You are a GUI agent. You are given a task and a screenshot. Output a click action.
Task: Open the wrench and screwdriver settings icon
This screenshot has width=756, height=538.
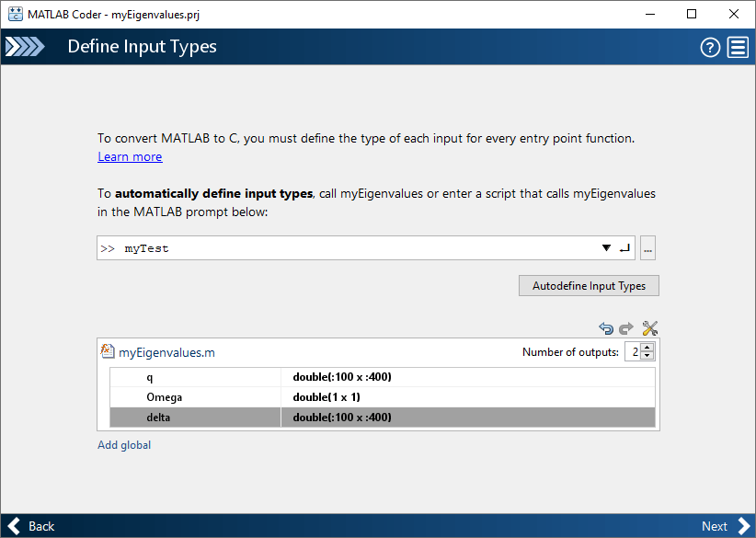(x=650, y=328)
